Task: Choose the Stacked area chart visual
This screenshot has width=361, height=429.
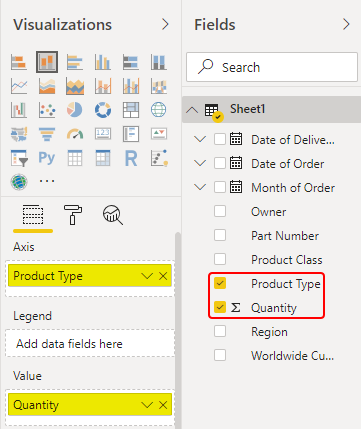Action: click(75, 86)
